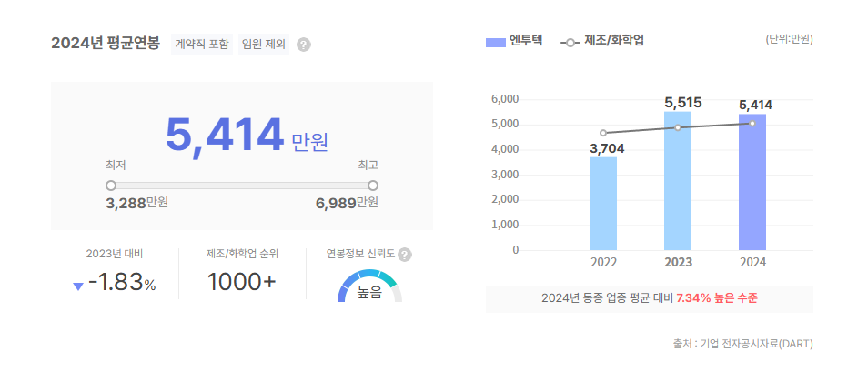Click the 2023 bar showing 5,515

pos(678,181)
